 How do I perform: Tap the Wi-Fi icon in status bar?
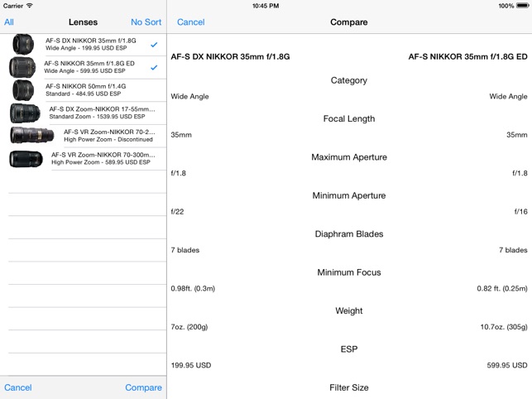[30, 6]
